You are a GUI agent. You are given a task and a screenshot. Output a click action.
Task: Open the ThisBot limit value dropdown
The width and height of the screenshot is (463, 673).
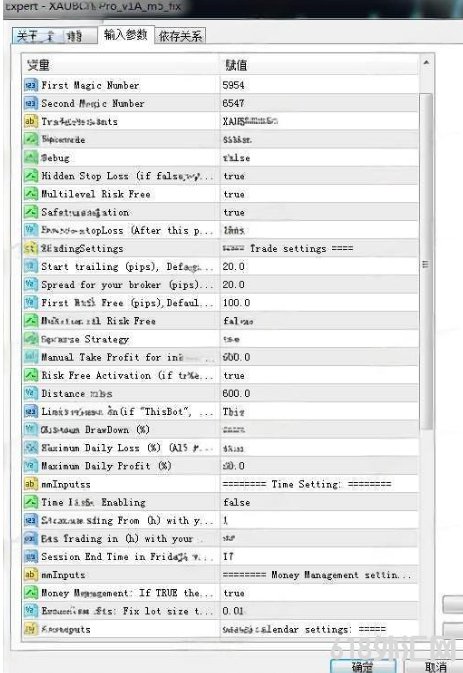[x=319, y=412]
